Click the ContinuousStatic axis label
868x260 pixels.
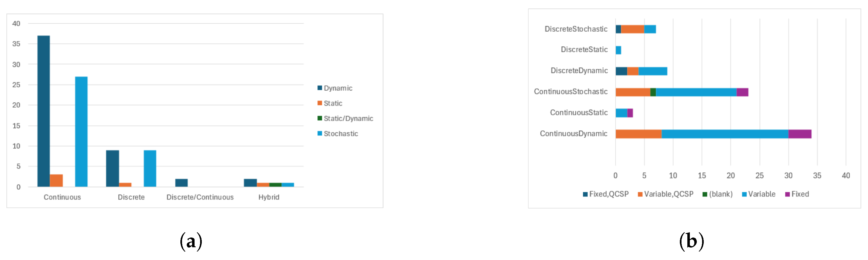click(579, 113)
